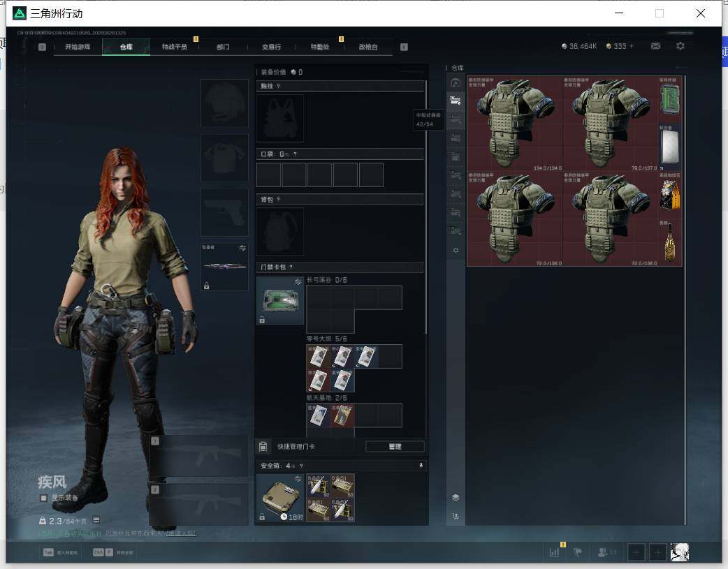Image resolution: width=728 pixels, height=569 pixels.
Task: Toggle the 显示装备 checkbox
Action: point(43,498)
